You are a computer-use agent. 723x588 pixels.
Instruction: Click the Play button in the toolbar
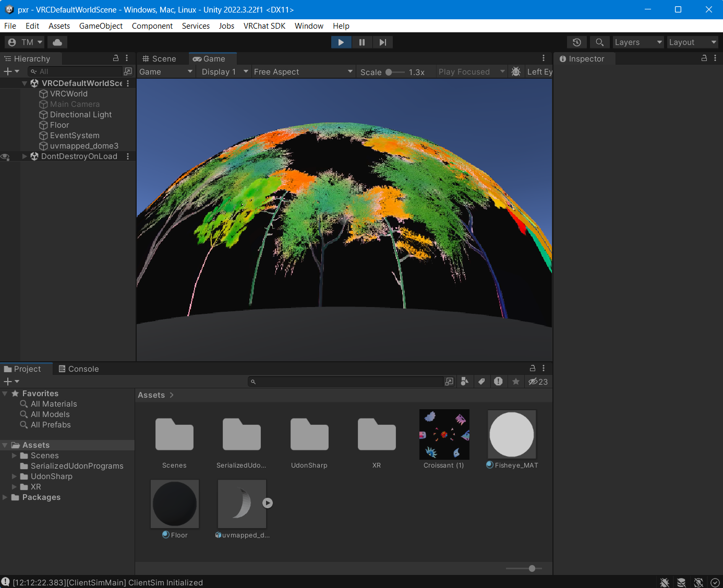tap(341, 42)
